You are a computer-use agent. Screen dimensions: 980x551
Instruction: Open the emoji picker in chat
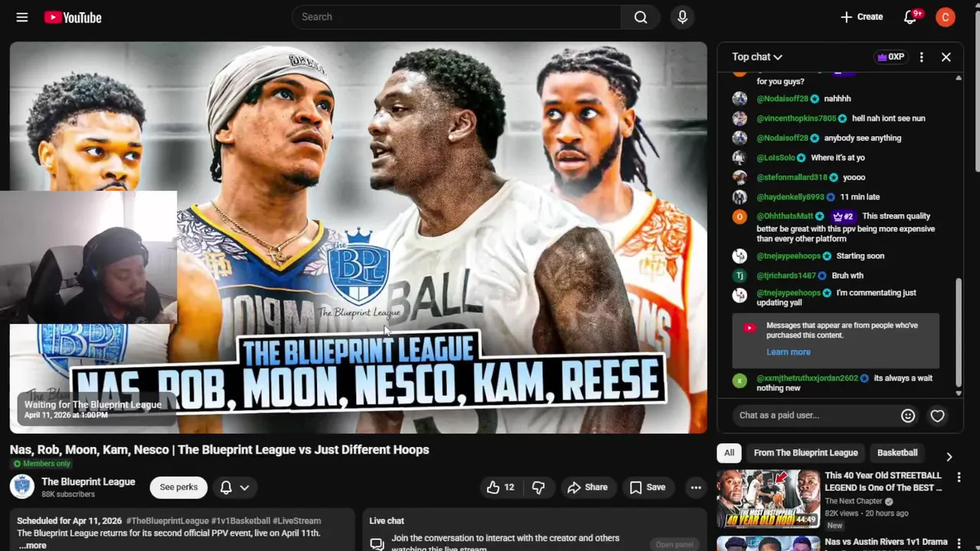[x=908, y=416]
